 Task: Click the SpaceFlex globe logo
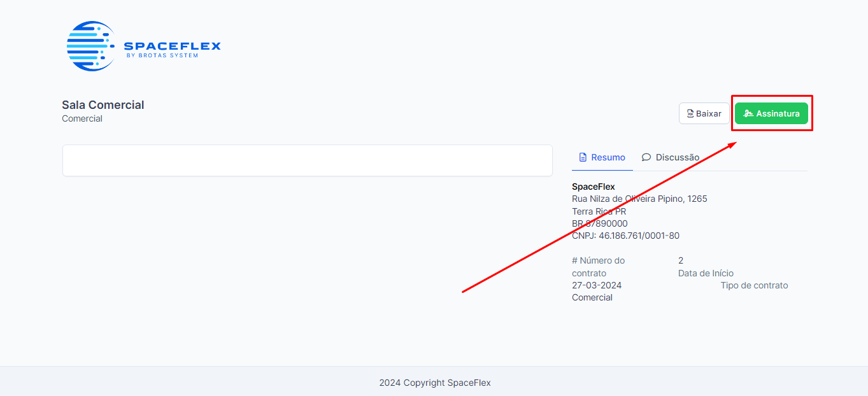coord(90,46)
